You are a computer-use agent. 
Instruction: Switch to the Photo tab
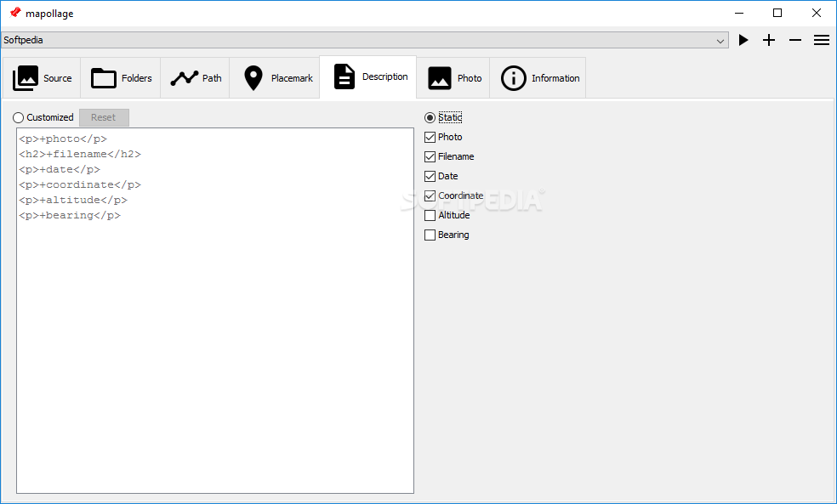(x=453, y=78)
